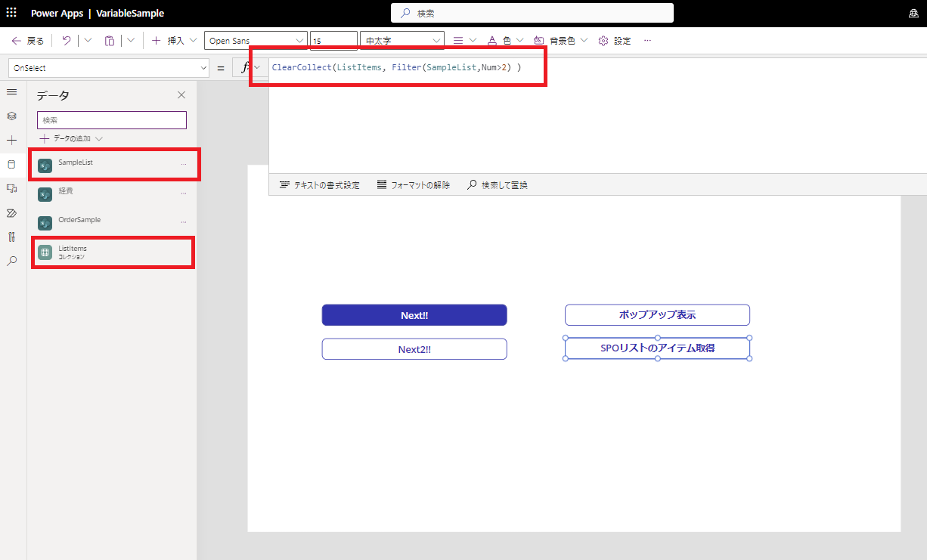
Task: Click the undo arrow icon
Action: pyautogui.click(x=67, y=41)
